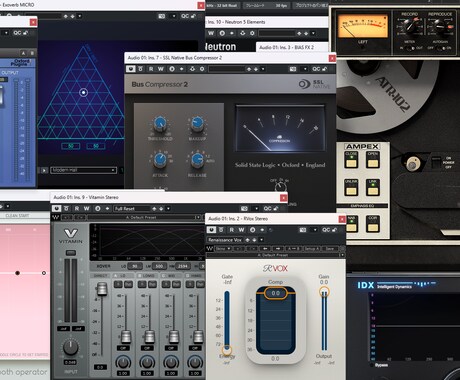The height and width of the screenshot is (380, 460).
Task: Enable Read automation in SSL Bus Compressor window
Action: (x=151, y=69)
